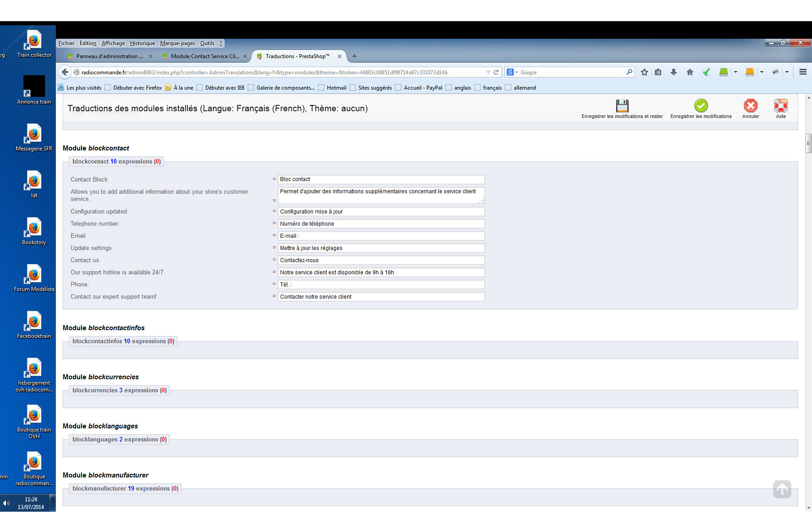Close the Module Contact Service Client tab
Viewport: 812px width, 518px height.
tap(245, 56)
